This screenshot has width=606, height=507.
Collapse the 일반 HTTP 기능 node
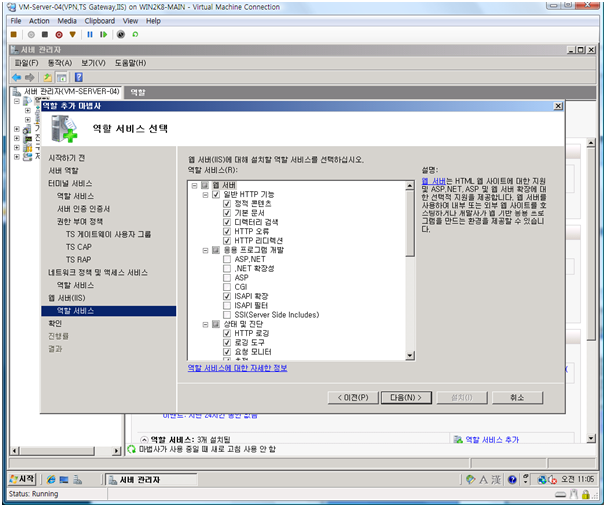205,195
